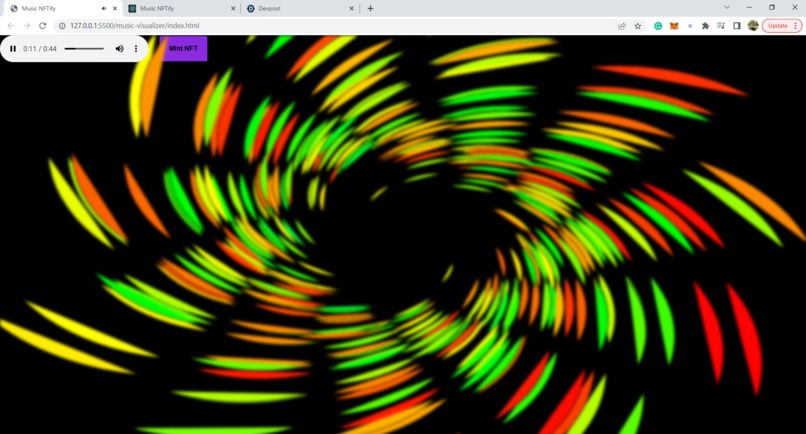Image resolution: width=806 pixels, height=434 pixels.
Task: Open the MetaMask fox extension
Action: point(674,26)
